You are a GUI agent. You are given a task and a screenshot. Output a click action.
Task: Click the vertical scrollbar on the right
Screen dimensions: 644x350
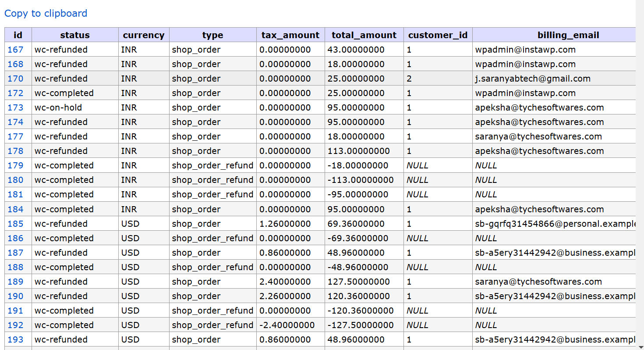pos(640,175)
